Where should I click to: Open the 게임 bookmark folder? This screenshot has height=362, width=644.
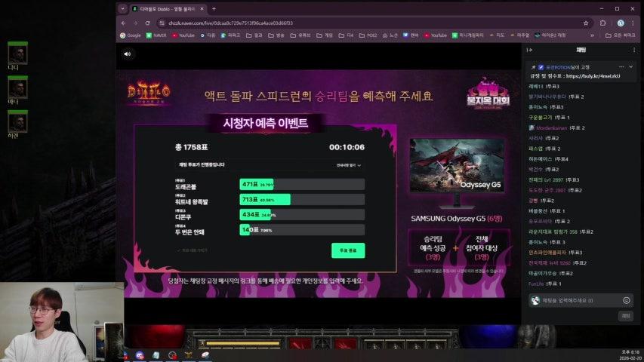(x=325, y=35)
